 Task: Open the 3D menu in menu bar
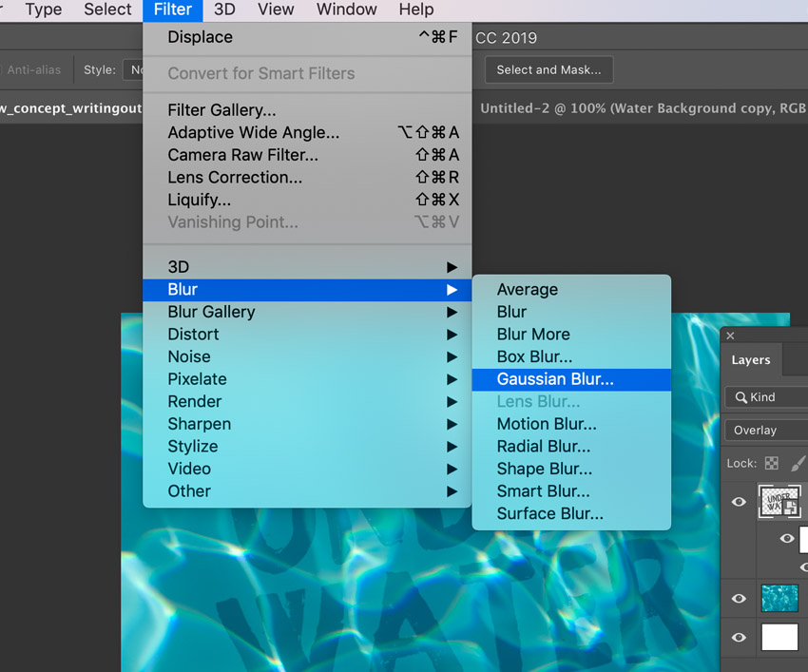point(224,10)
